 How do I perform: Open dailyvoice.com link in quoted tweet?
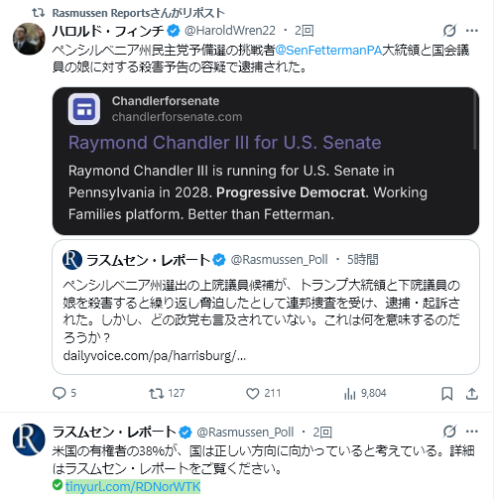[x=154, y=356]
